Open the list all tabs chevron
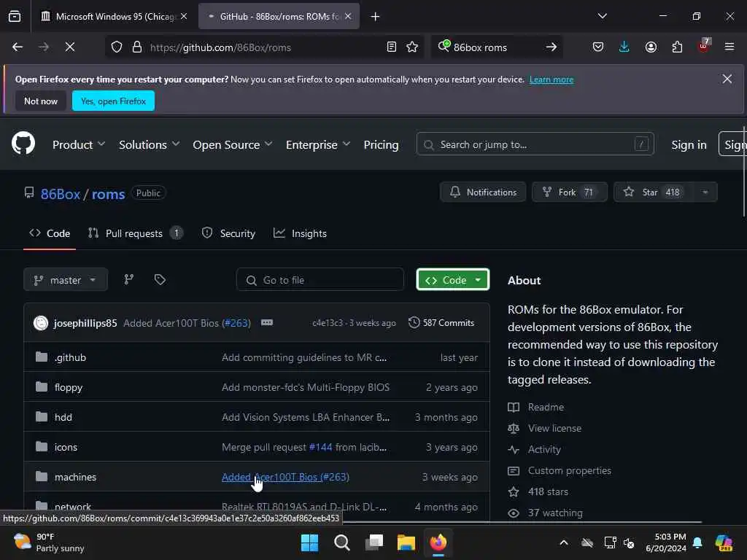The image size is (747, 560). [x=602, y=16]
